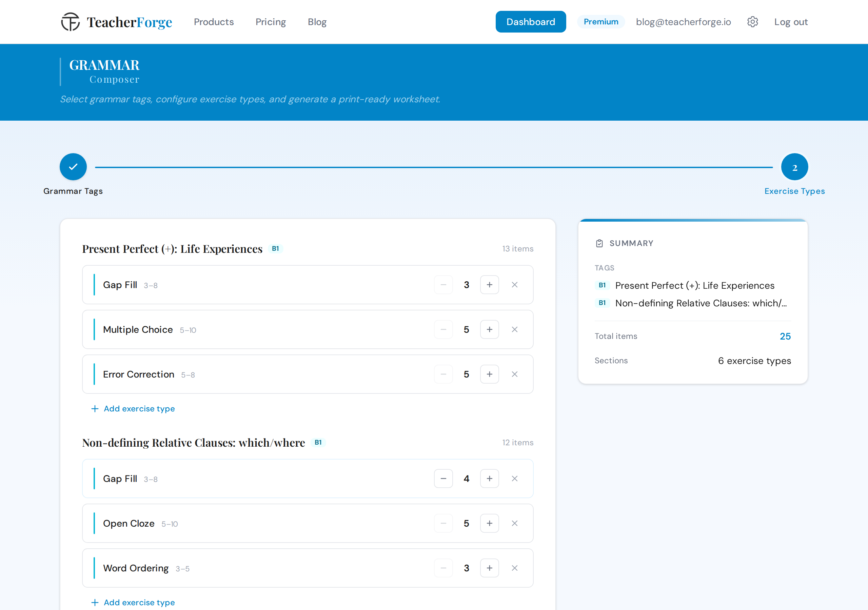Decrease Relative Clauses Gap Fill count
This screenshot has height=610, width=868.
443,479
